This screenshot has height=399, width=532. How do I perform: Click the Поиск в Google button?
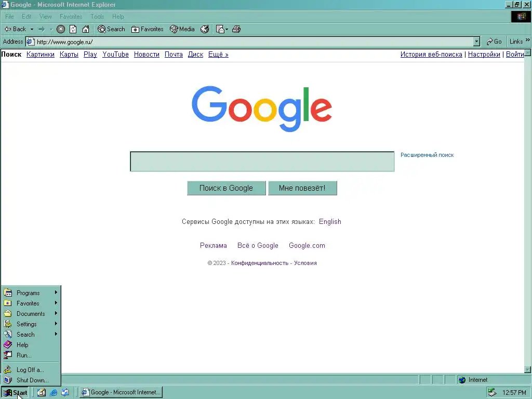tap(227, 188)
